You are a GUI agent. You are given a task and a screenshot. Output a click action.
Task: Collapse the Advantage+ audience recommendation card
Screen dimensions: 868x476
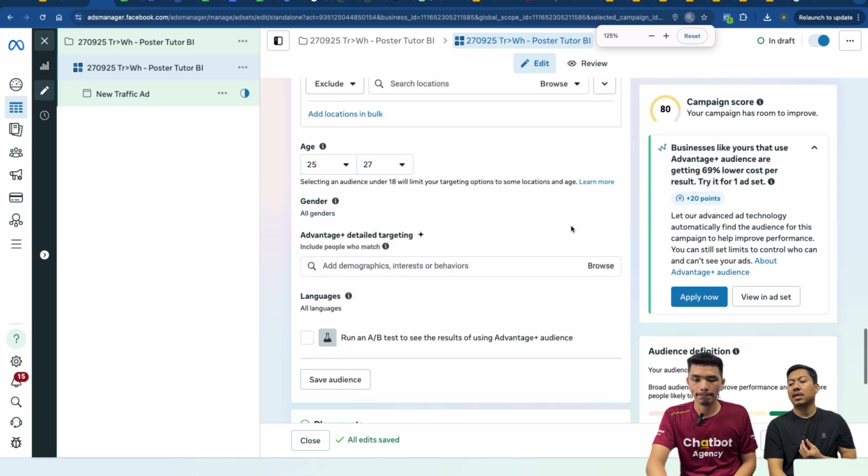(814, 148)
